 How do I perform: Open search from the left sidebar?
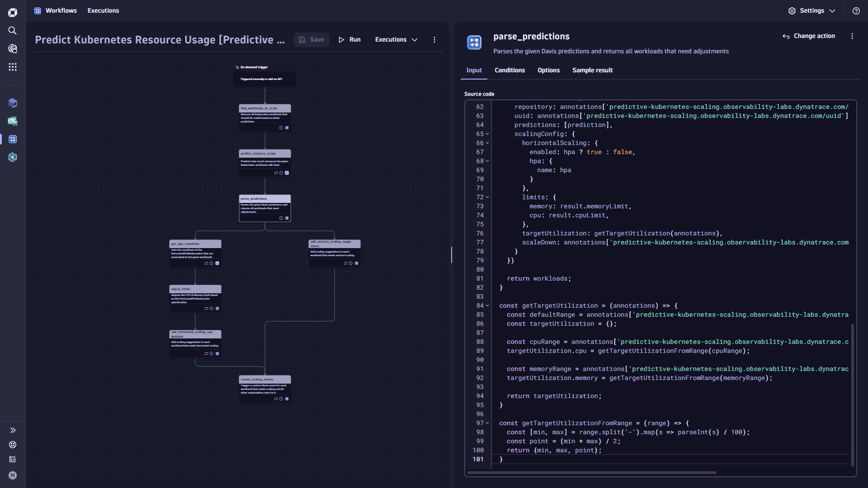coord(13,30)
